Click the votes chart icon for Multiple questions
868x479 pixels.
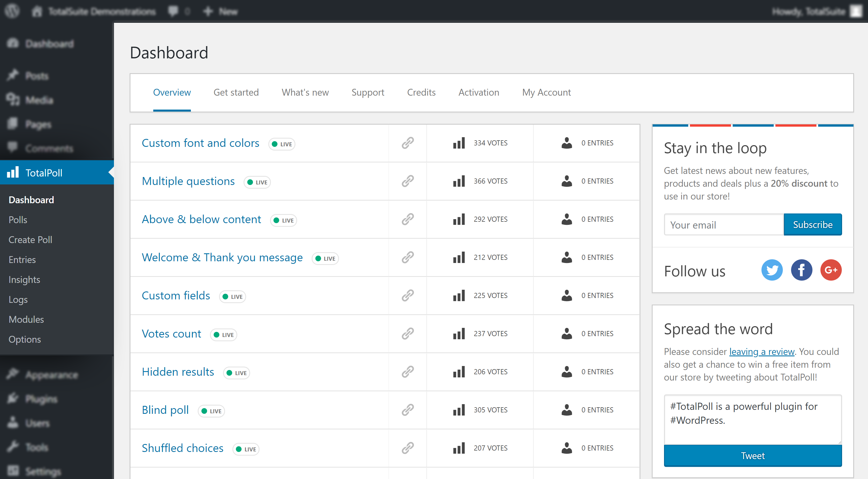459,181
